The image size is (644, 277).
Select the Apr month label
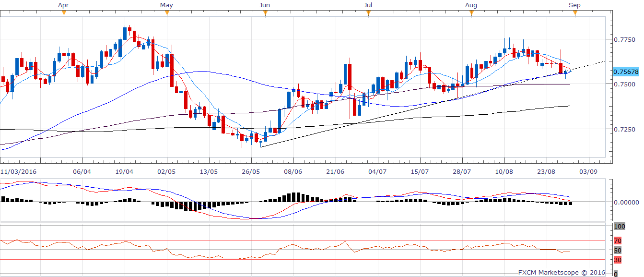63,5
